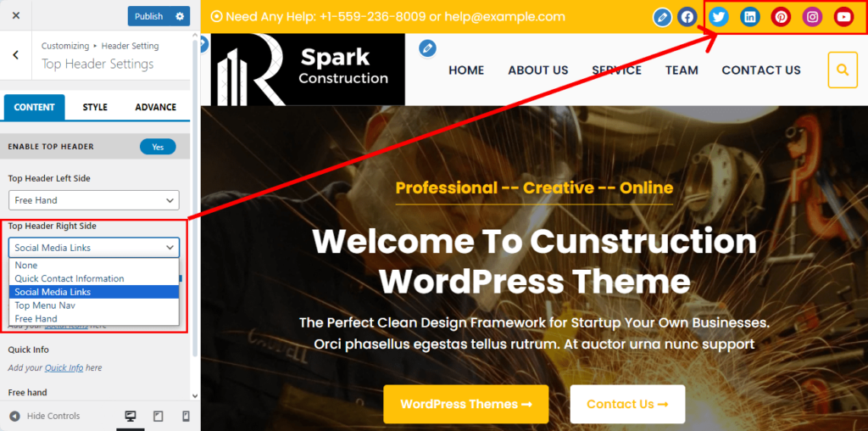This screenshot has width=868, height=431.
Task: Click the Pinterest icon in the header
Action: point(781,17)
